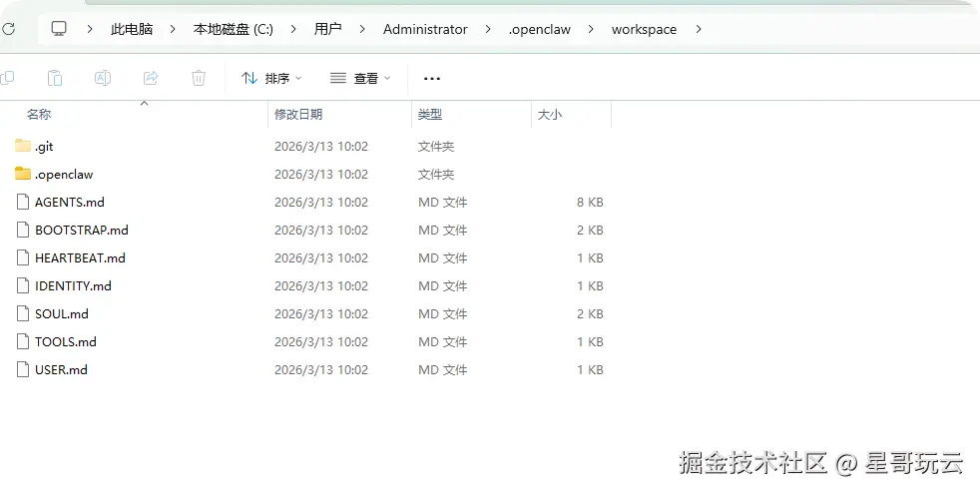
Task: Select the .git folder name
Action: 44,147
